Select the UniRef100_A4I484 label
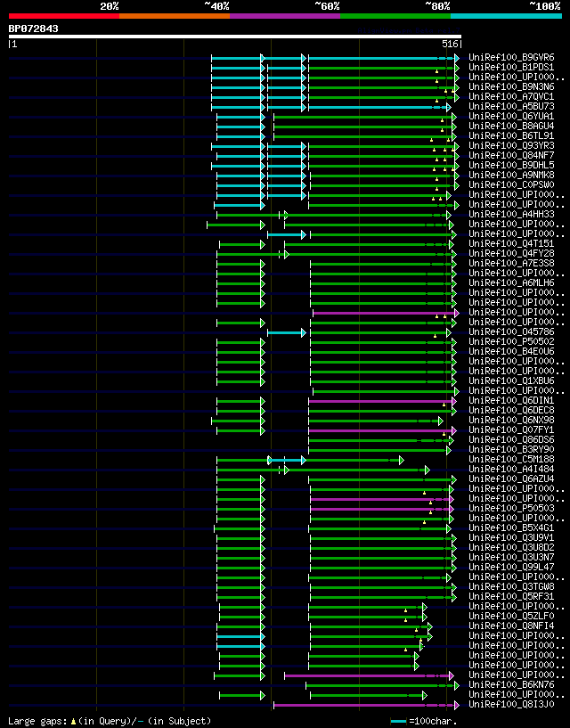Viewport: 570px width, 728px height. click(x=511, y=469)
